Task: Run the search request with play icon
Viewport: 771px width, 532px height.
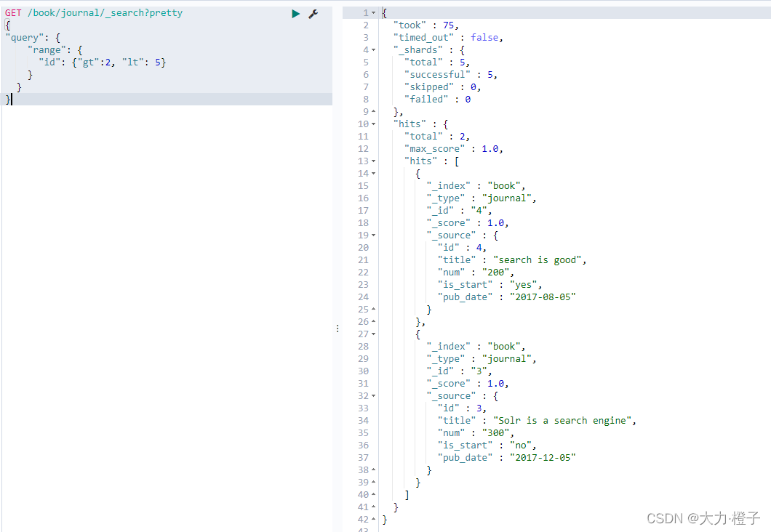Action: (295, 14)
